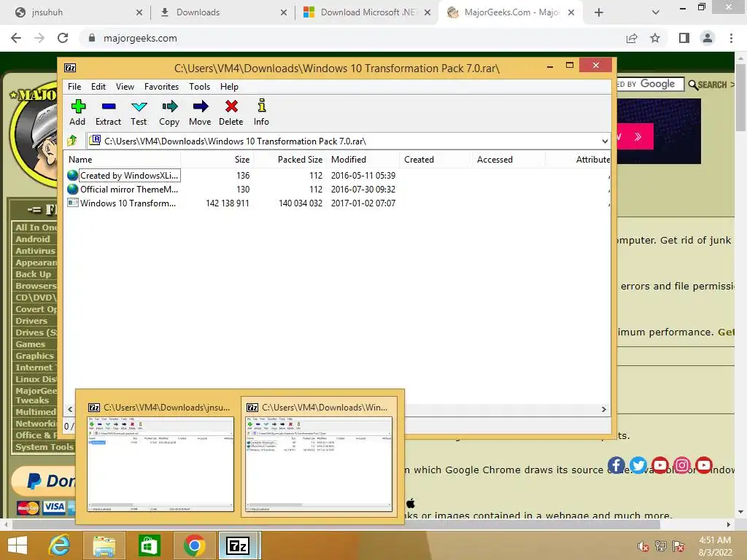Open Drivers category on MajorGeeks sidebar

31,321
